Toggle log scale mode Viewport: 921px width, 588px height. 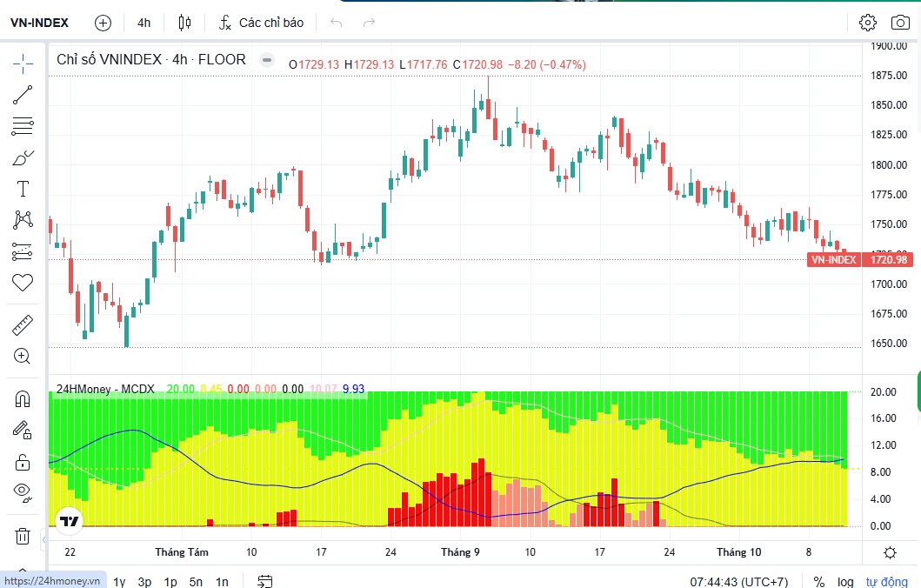845,582
